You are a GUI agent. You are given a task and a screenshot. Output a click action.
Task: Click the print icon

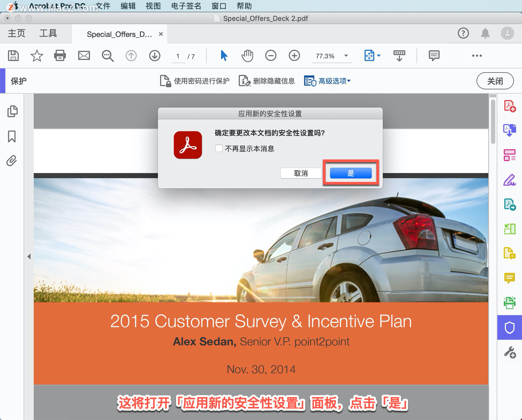tap(60, 56)
